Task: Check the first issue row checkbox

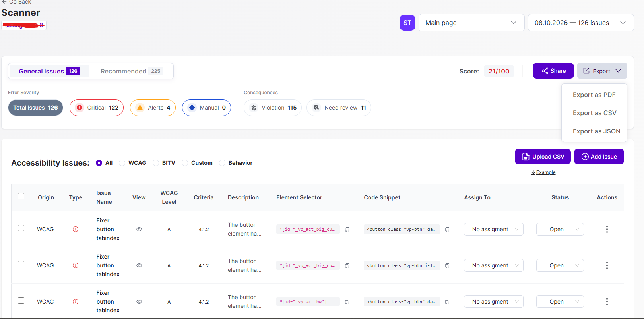Action: pyautogui.click(x=21, y=228)
